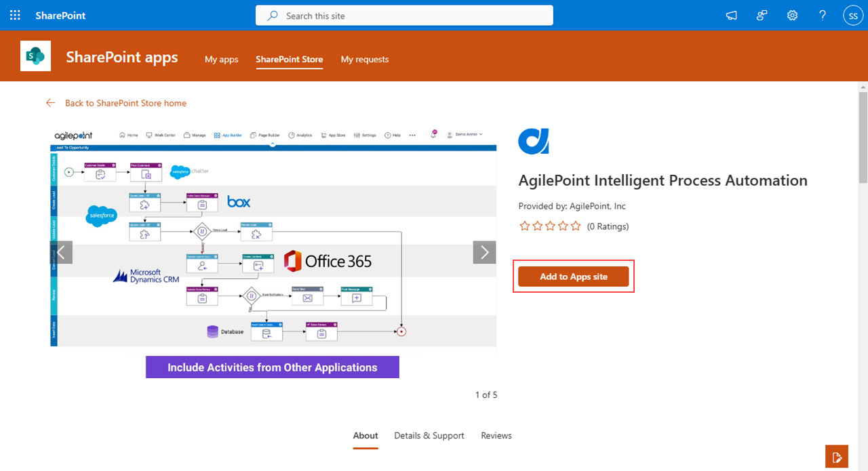Viewport: 868px width, 471px height.
Task: Click the SharePoint site logo tile
Action: [x=36, y=56]
